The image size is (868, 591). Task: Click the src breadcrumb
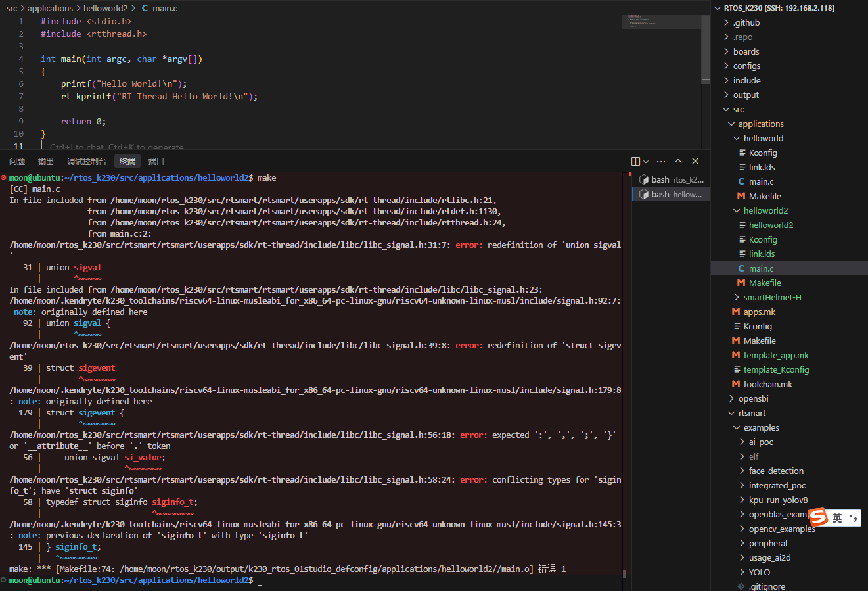click(12, 8)
